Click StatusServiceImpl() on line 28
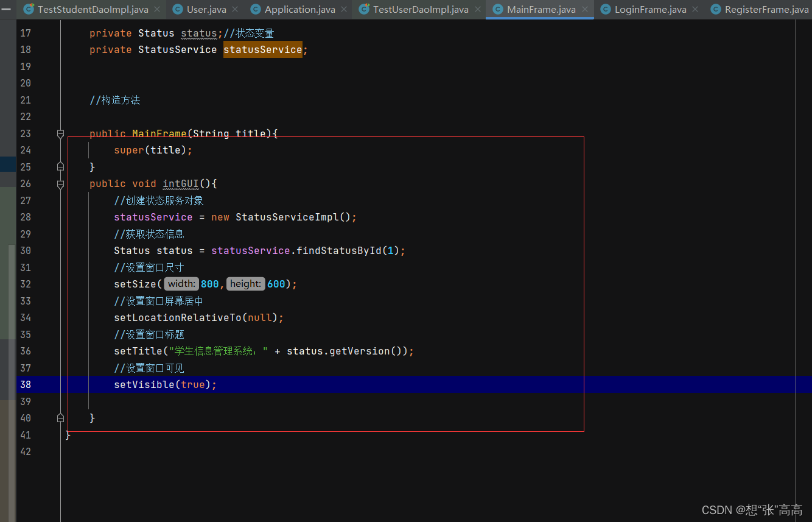 293,217
